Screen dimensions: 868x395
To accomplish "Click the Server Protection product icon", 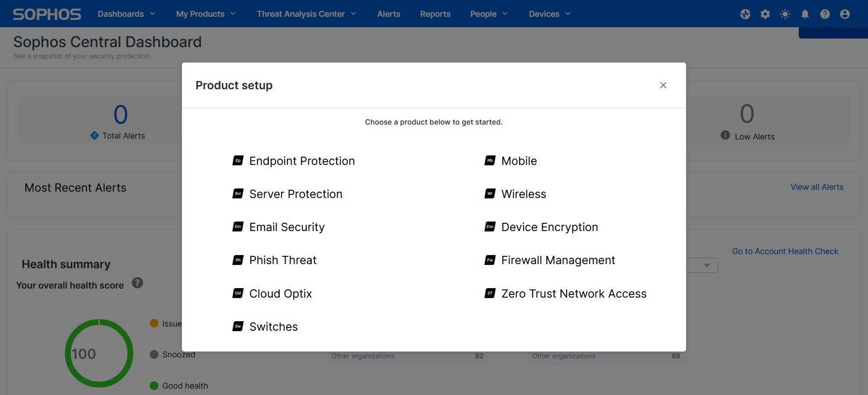I will (238, 193).
